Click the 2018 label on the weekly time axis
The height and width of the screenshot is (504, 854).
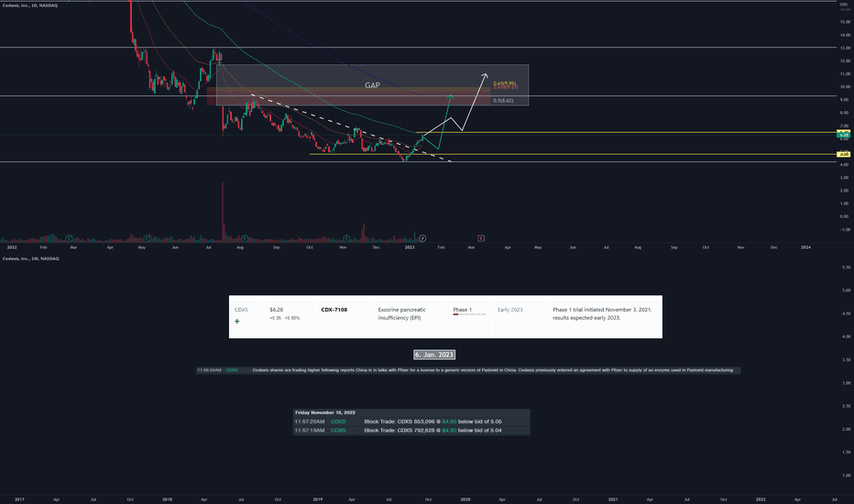(x=167, y=499)
